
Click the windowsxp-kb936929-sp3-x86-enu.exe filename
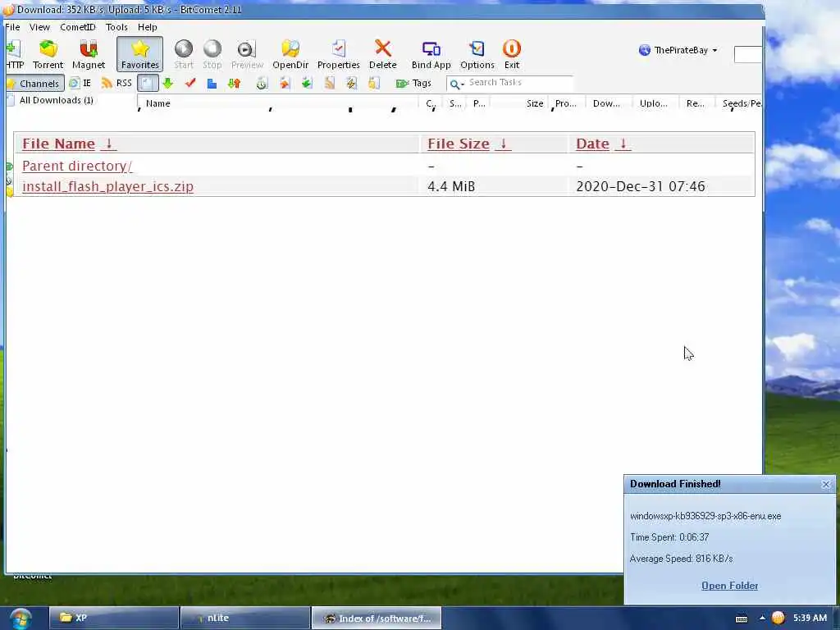pyautogui.click(x=705, y=516)
